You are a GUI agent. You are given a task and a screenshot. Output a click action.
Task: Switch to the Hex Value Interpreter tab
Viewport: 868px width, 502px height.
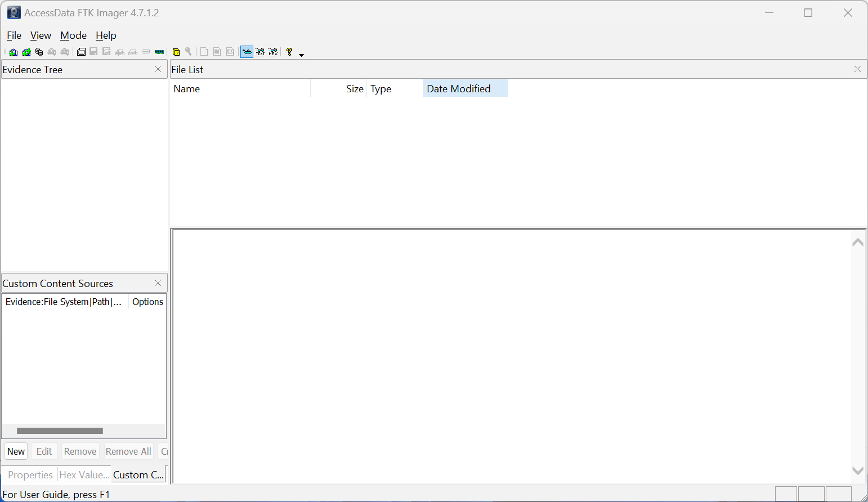(84, 475)
